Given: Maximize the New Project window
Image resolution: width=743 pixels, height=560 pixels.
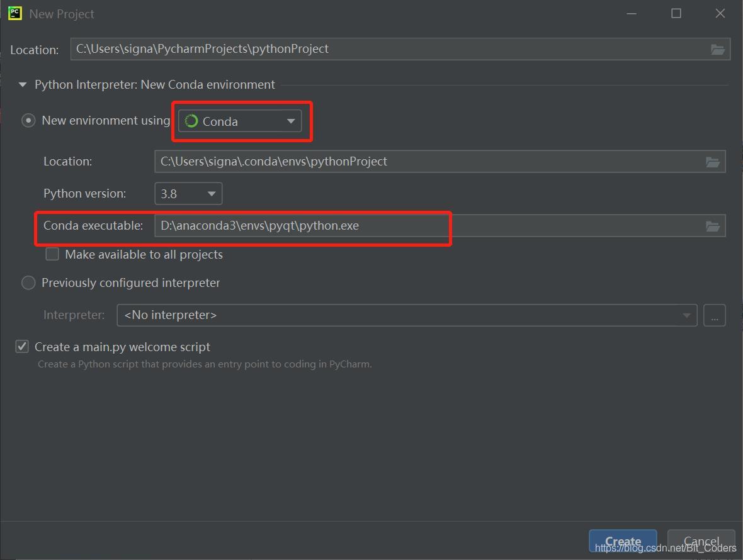Looking at the screenshot, I should coord(676,14).
